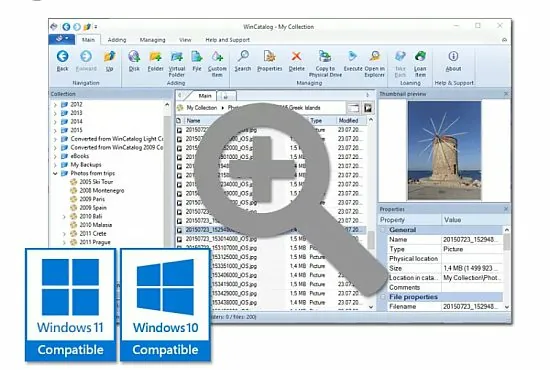Open the View ribbon tab

click(185, 40)
